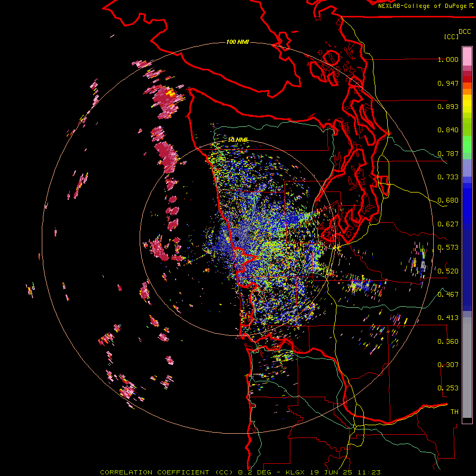
Task: Click the 0.360 scale value
Action: [448, 341]
